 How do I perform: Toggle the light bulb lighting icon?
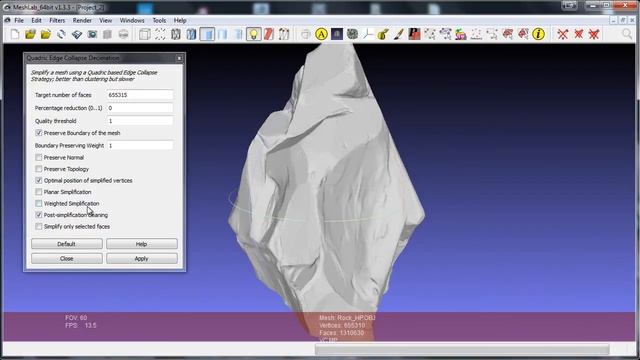[x=253, y=34]
